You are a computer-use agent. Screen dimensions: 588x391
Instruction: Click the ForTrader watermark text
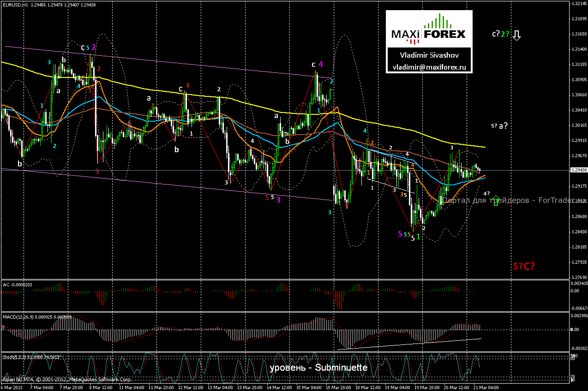coord(508,200)
